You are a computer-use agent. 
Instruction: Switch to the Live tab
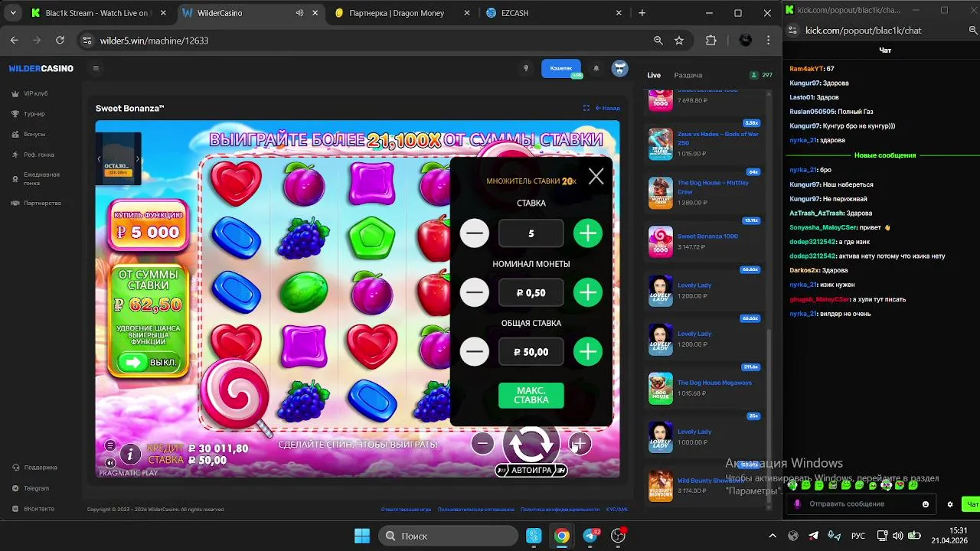click(654, 75)
